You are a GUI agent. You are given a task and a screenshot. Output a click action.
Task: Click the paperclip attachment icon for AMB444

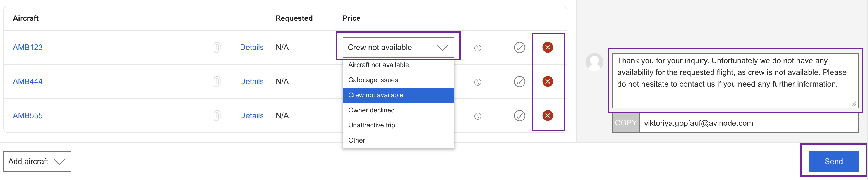pyautogui.click(x=217, y=82)
